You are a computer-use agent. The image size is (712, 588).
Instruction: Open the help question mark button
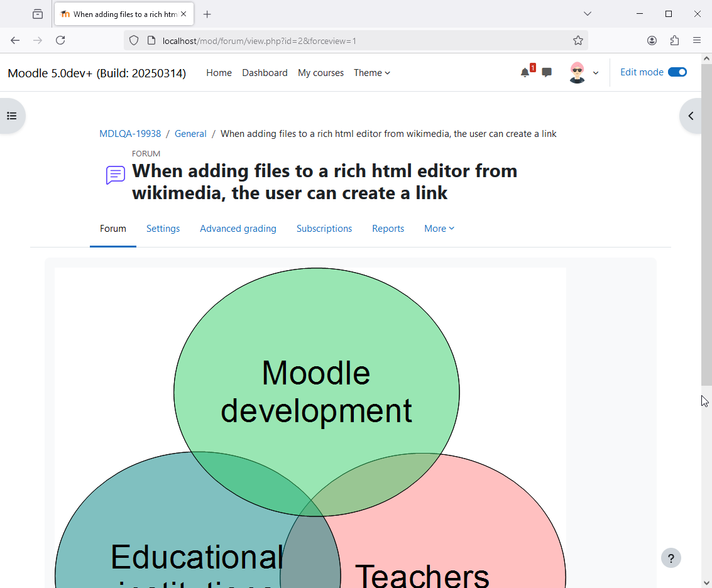pyautogui.click(x=671, y=558)
